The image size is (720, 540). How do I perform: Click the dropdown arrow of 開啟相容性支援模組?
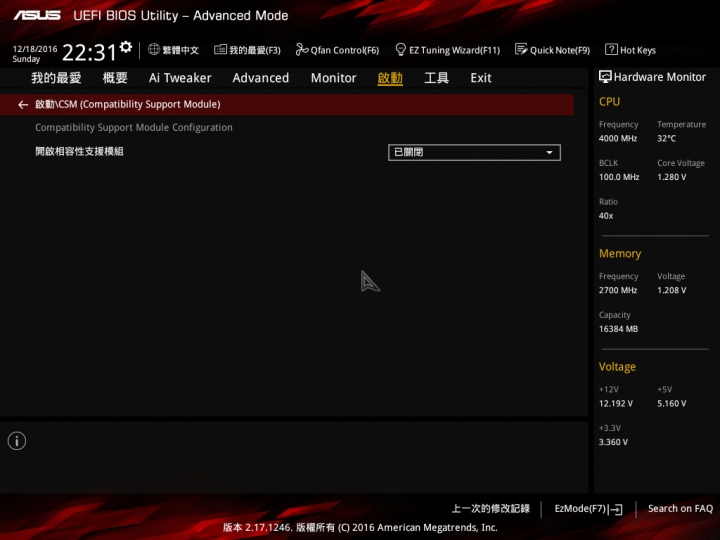click(x=549, y=152)
